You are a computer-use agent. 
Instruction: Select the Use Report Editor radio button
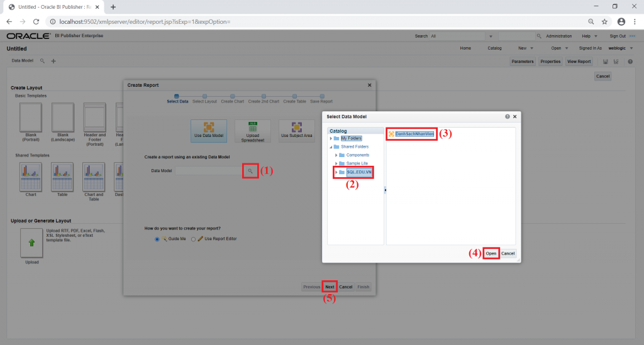[193, 239]
